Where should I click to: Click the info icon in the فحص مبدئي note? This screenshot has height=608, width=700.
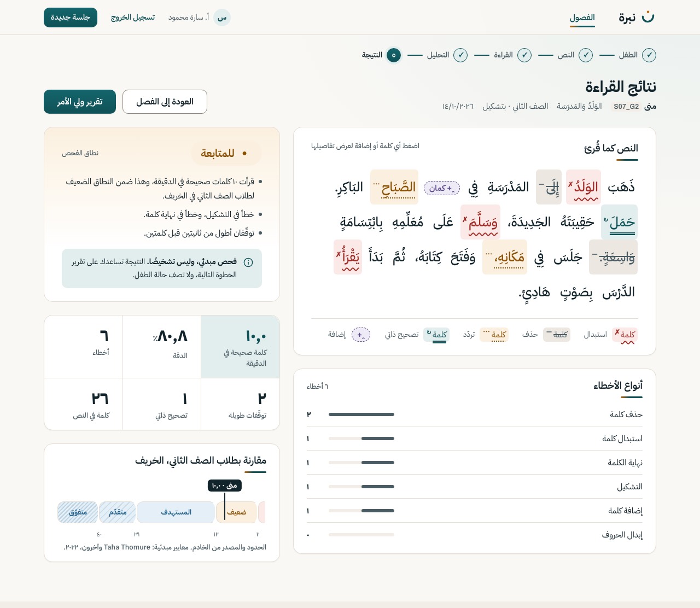(248, 262)
